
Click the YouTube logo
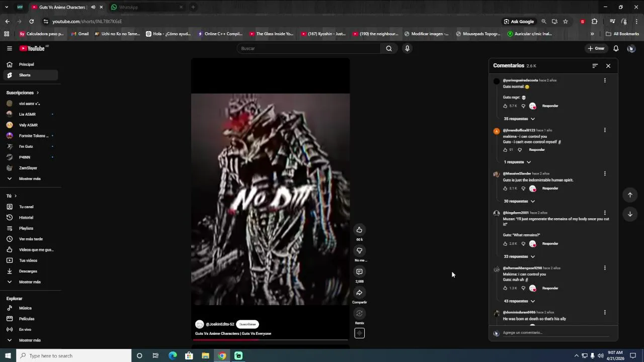[x=32, y=48]
